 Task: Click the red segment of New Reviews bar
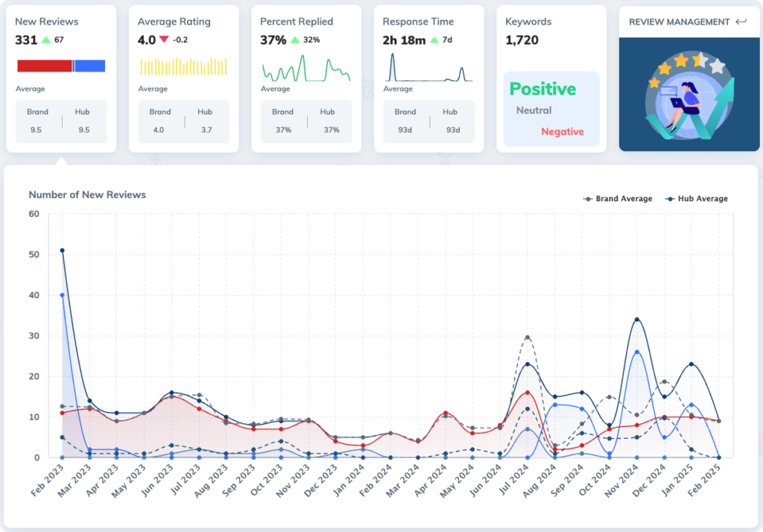pos(45,66)
